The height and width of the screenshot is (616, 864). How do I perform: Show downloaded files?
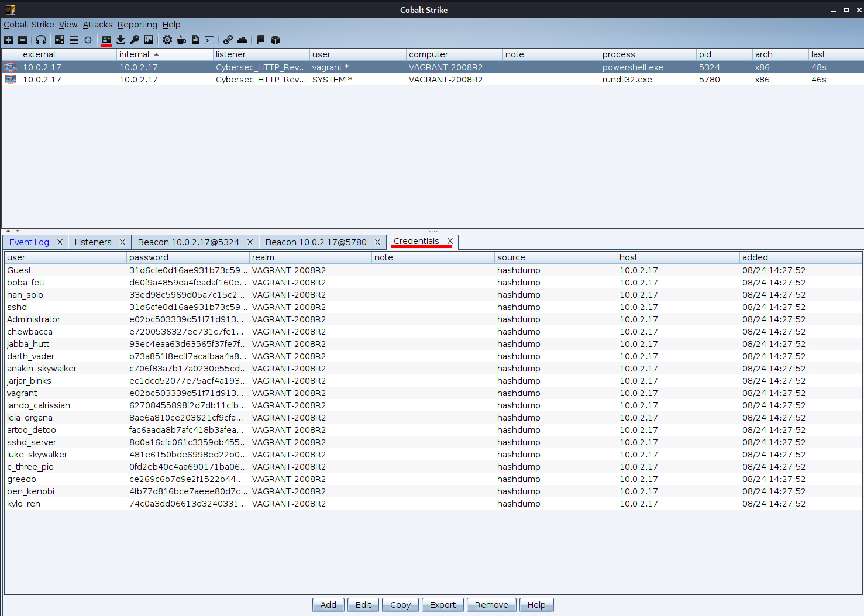121,40
